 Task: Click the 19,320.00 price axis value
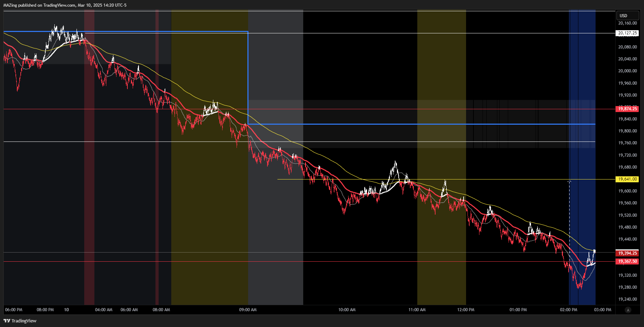[x=628, y=275]
